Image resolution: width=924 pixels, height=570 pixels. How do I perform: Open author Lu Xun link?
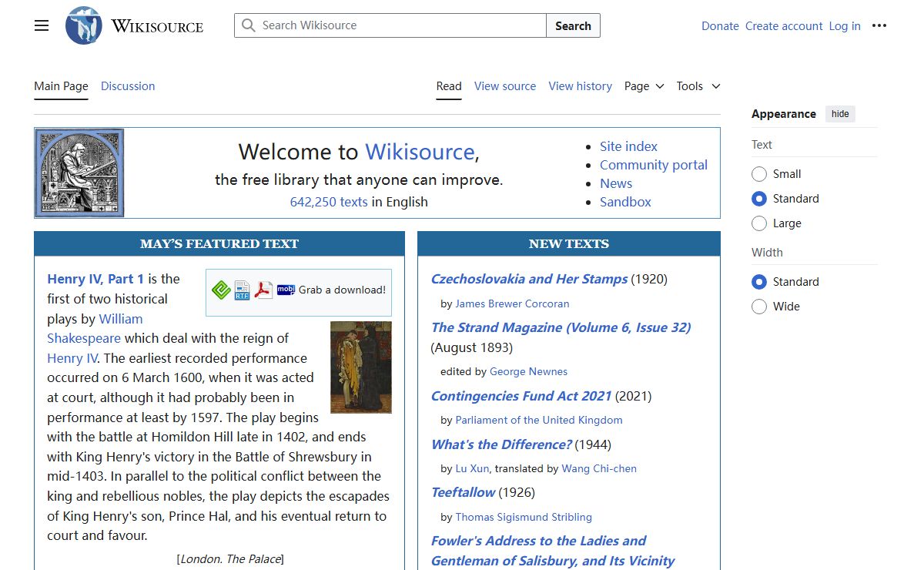click(472, 468)
